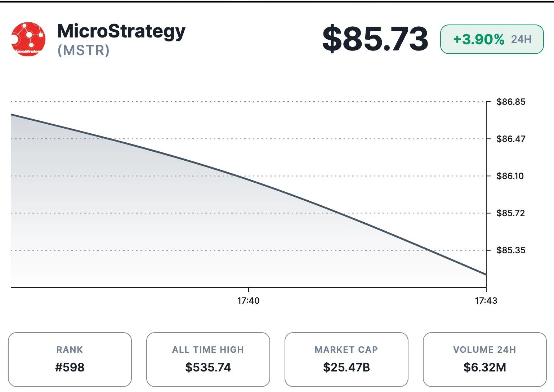Click the $85.72 price axis label
The height and width of the screenshot is (392, 554).
coord(510,213)
